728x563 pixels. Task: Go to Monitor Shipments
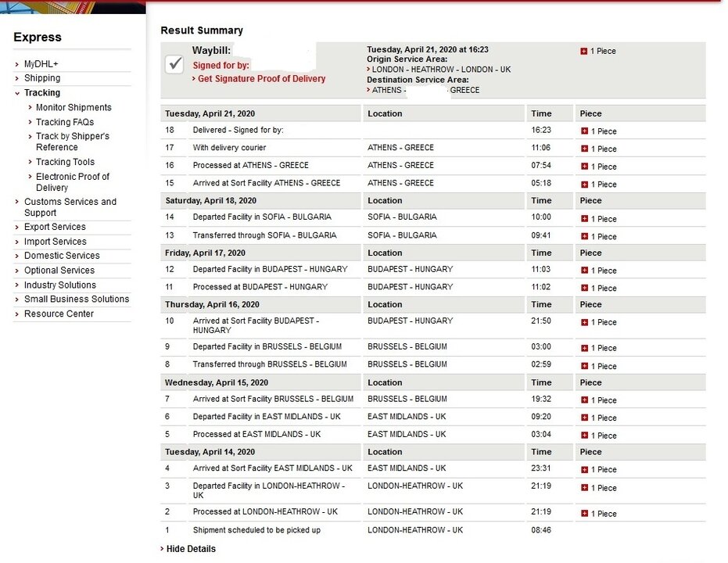74,107
